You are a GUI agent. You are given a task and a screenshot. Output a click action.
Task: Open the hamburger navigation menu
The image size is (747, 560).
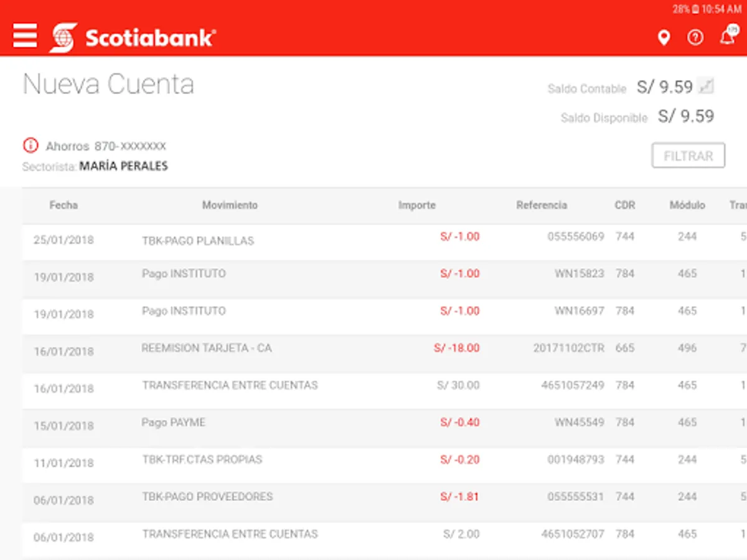click(25, 37)
